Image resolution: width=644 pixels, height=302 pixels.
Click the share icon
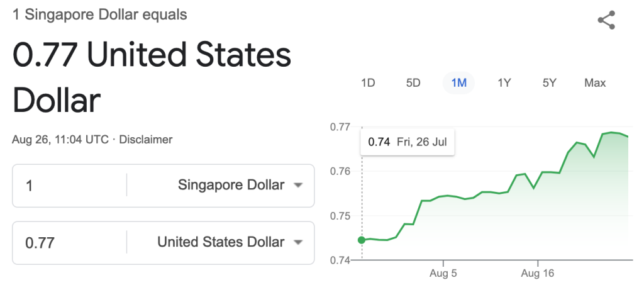point(606,20)
